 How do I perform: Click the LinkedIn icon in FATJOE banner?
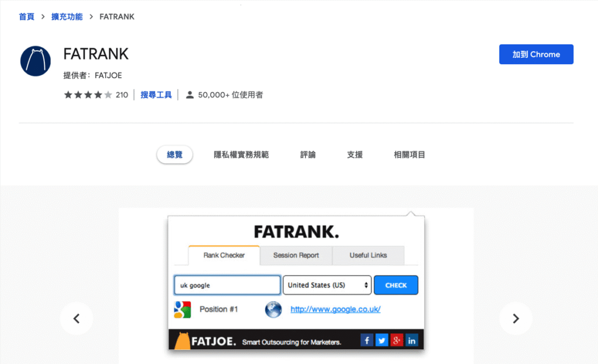(x=412, y=340)
